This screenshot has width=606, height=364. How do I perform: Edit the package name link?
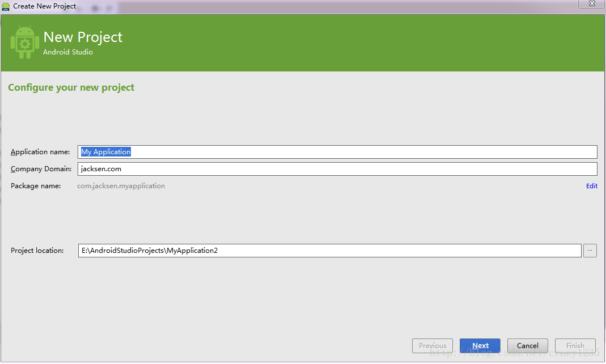pos(592,186)
